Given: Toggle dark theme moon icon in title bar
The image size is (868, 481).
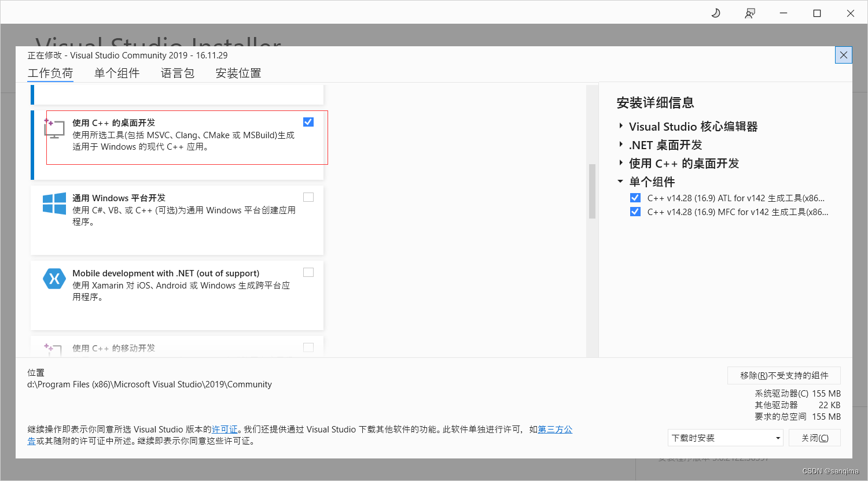Looking at the screenshot, I should [x=716, y=13].
